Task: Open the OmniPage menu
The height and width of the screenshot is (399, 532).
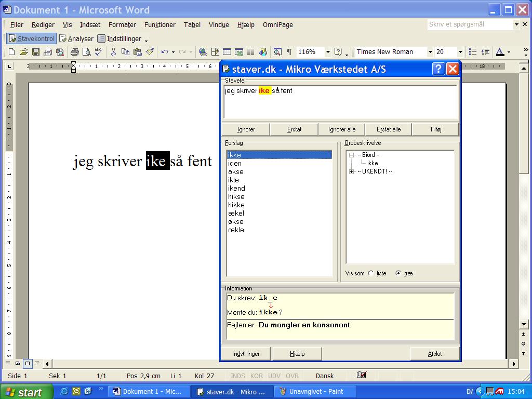Action: coord(278,25)
